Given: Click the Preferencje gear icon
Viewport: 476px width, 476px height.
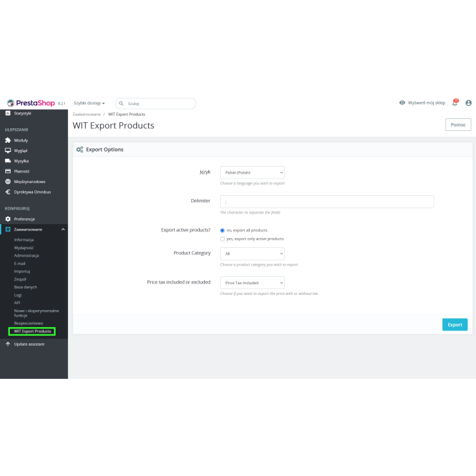Looking at the screenshot, I should pos(8,219).
